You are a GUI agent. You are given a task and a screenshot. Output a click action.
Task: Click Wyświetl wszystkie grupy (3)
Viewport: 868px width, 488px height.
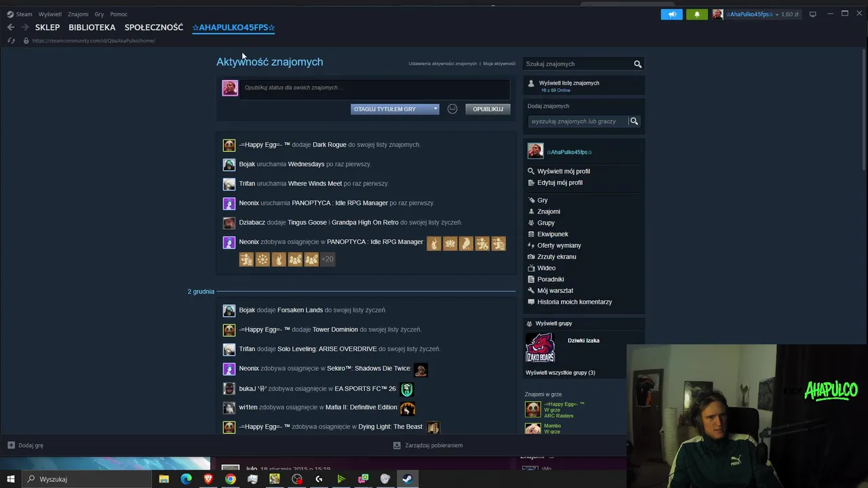[560, 373]
